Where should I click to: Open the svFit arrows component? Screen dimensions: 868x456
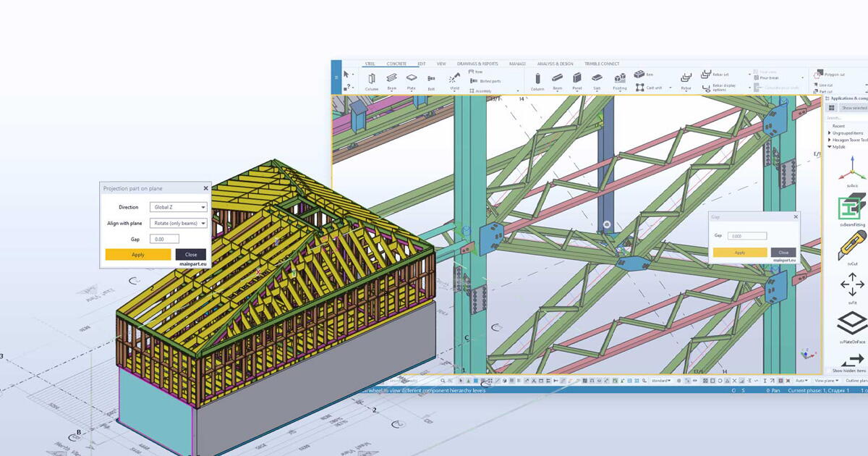851,285
